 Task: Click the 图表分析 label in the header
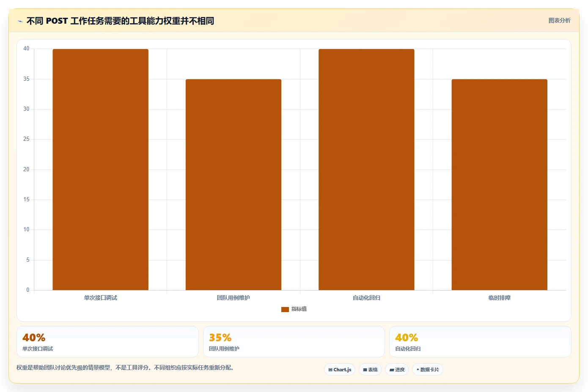[559, 20]
